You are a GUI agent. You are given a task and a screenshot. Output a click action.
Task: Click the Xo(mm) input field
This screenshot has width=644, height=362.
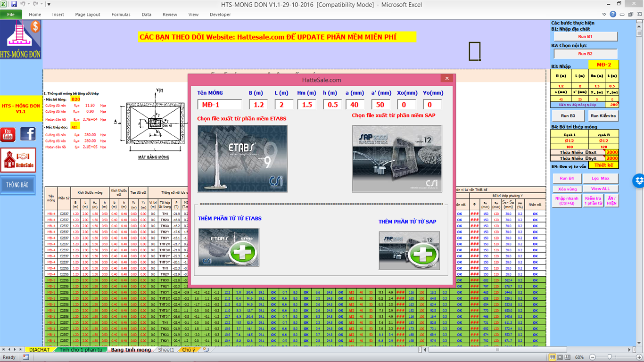(x=406, y=105)
